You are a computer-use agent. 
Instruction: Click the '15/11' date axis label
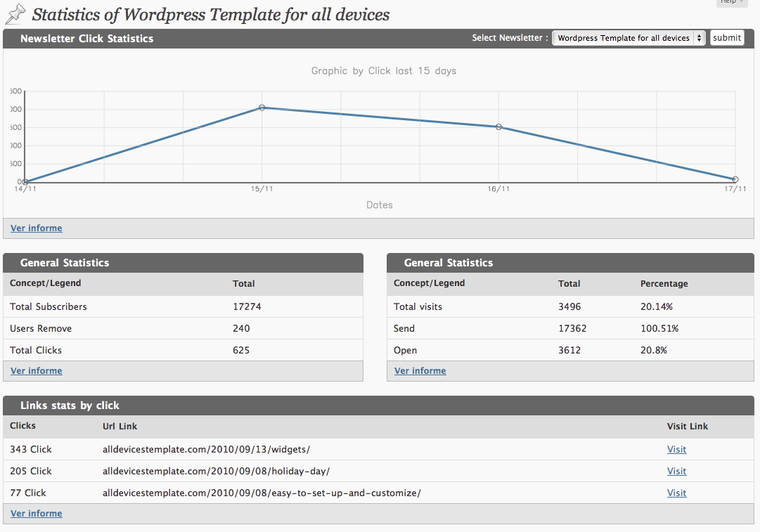coord(262,189)
